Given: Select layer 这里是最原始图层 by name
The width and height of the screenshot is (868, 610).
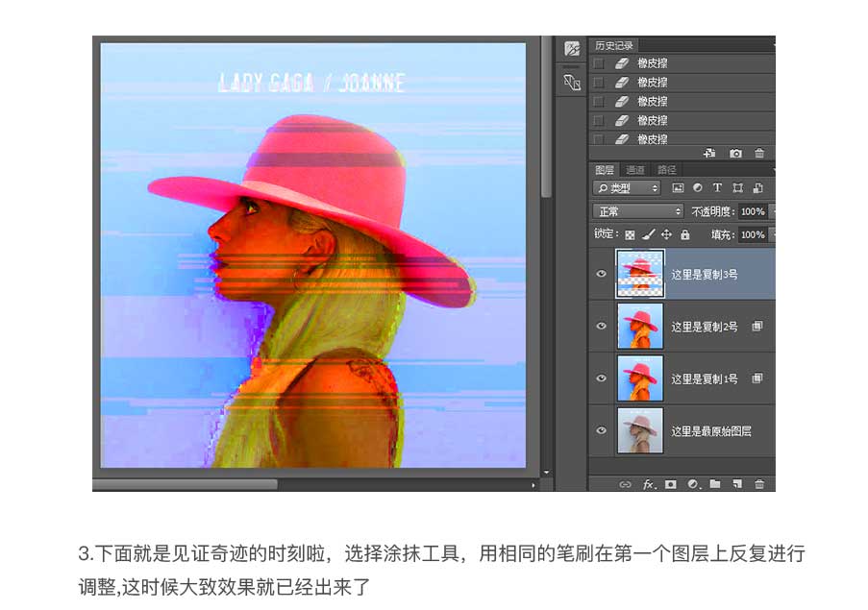Looking at the screenshot, I should pos(710,430).
